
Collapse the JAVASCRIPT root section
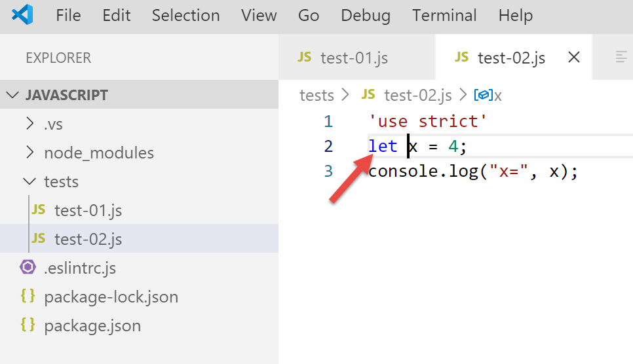point(12,95)
